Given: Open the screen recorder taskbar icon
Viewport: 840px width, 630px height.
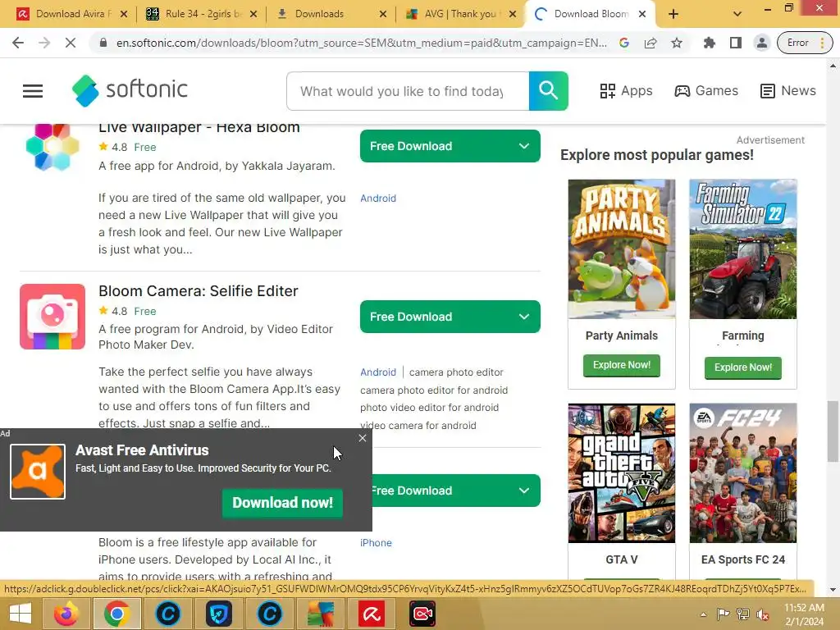Looking at the screenshot, I should click(x=422, y=614).
